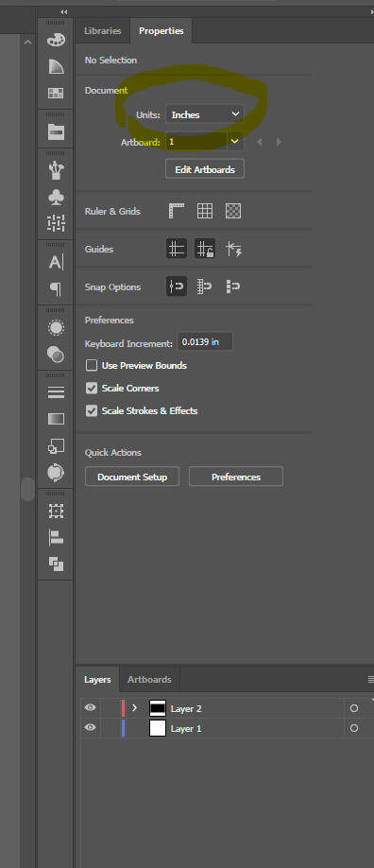
Task: Toggle the show guides button
Action: point(176,249)
